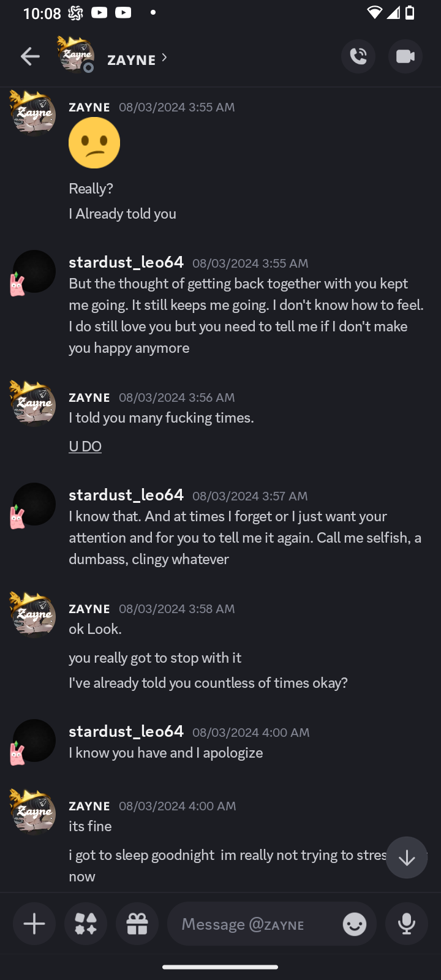Tap ZAYNE's avatar beside "ok Look."
The image size is (441, 980).
pyautogui.click(x=34, y=614)
